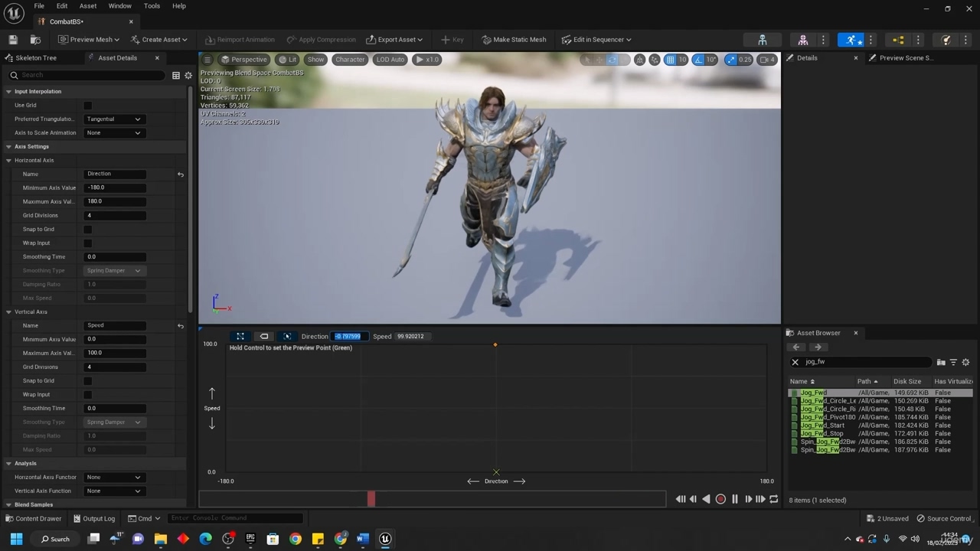Click stretch-to-fit grid icon in blend space
This screenshot has width=980, height=551.
click(287, 336)
